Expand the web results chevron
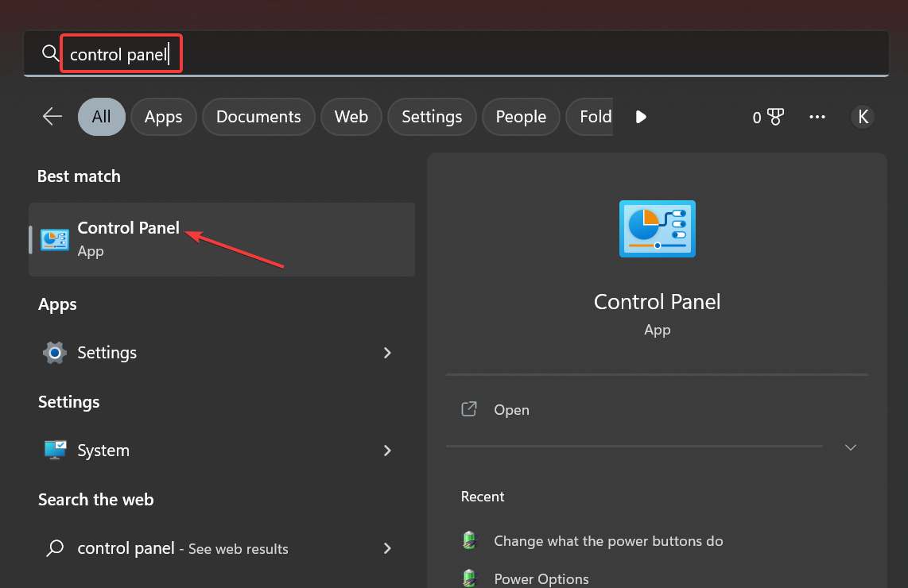Screen dimensions: 908x588 pyautogui.click(x=387, y=548)
